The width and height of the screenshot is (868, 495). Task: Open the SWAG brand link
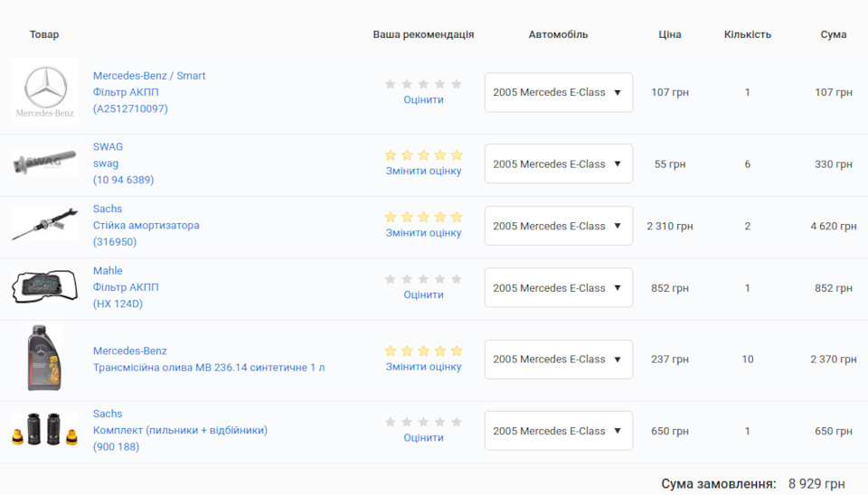point(108,147)
